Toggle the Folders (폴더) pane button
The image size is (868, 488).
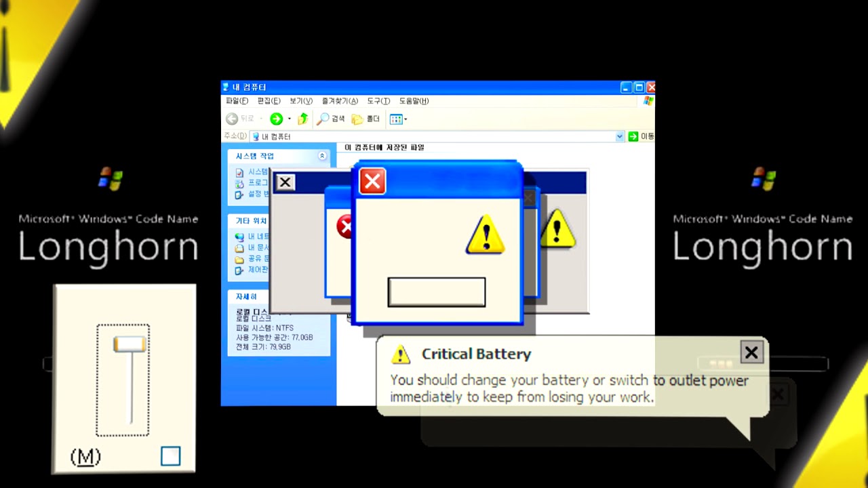pyautogui.click(x=366, y=119)
